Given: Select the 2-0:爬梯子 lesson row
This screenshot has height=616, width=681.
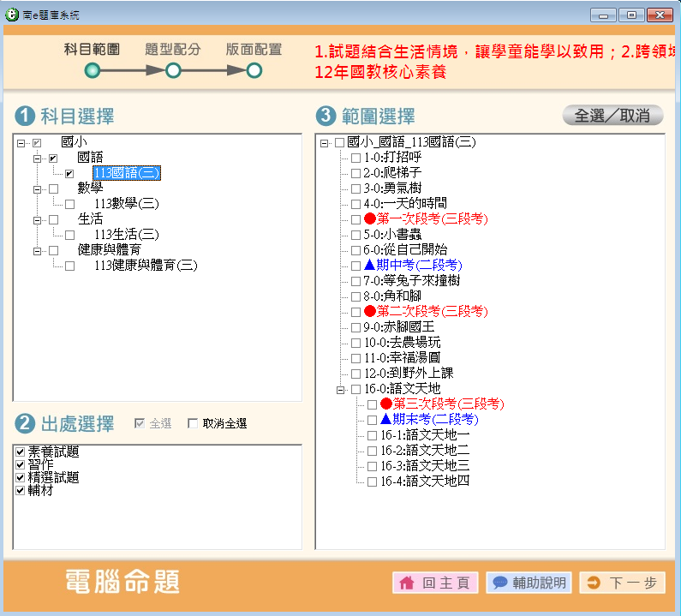Looking at the screenshot, I should 392,172.
